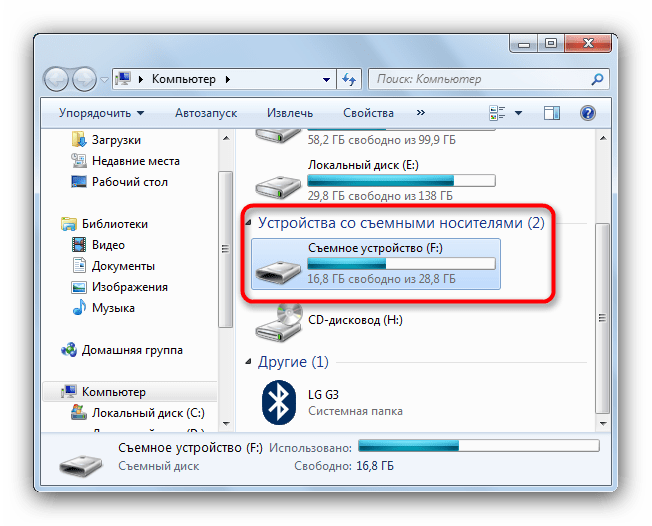Viewport: 652px width, 526px height.
Task: Click the Другие (1) group header
Action: (293, 362)
